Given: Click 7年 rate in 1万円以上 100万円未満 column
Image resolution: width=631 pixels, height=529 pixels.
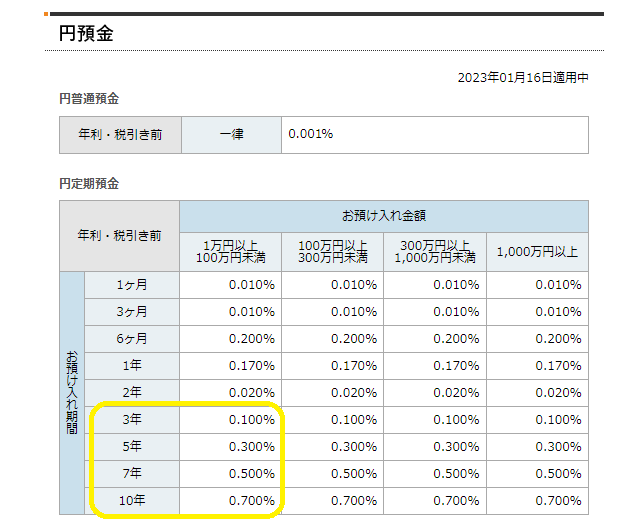Looking at the screenshot, I should pyautogui.click(x=252, y=473).
